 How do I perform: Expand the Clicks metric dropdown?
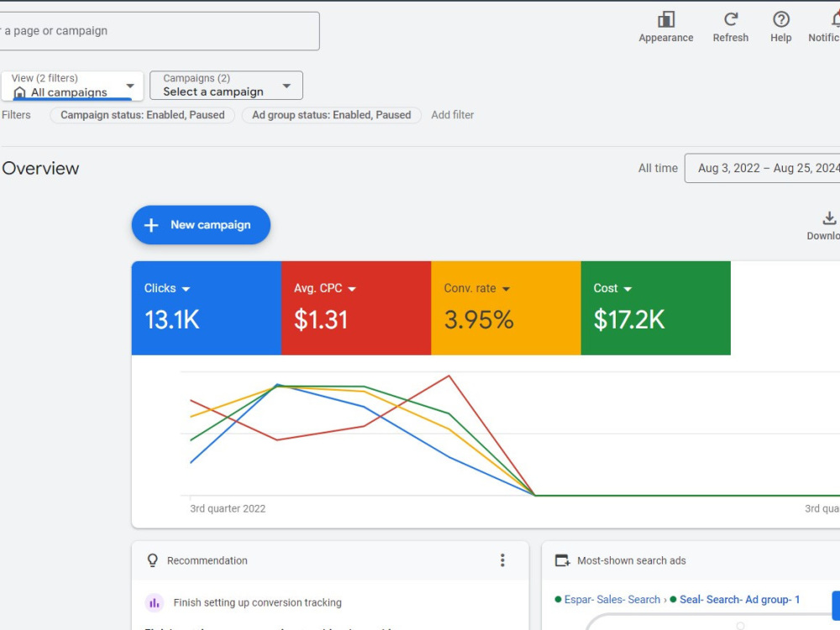pos(186,289)
